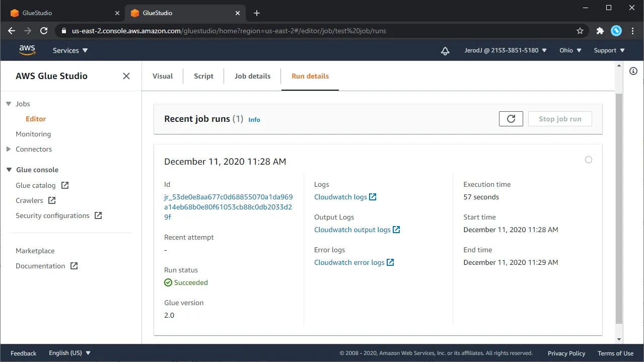
Task: Select the December 11 job run radio button
Action: pos(588,160)
